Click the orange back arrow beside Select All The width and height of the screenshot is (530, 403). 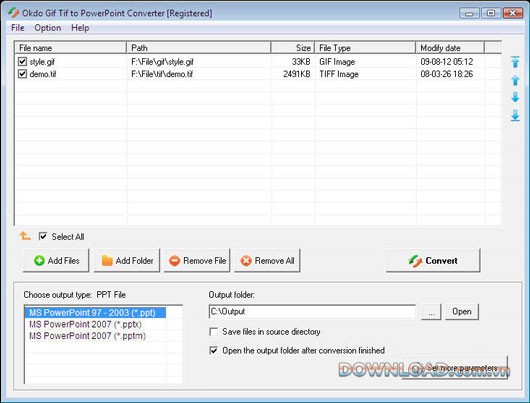pyautogui.click(x=25, y=236)
